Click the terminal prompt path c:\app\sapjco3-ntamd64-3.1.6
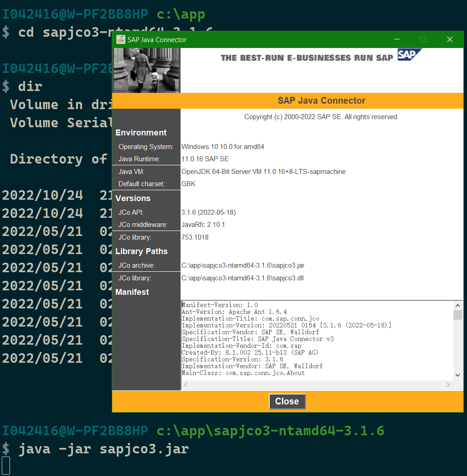The width and height of the screenshot is (467, 476). click(270, 431)
